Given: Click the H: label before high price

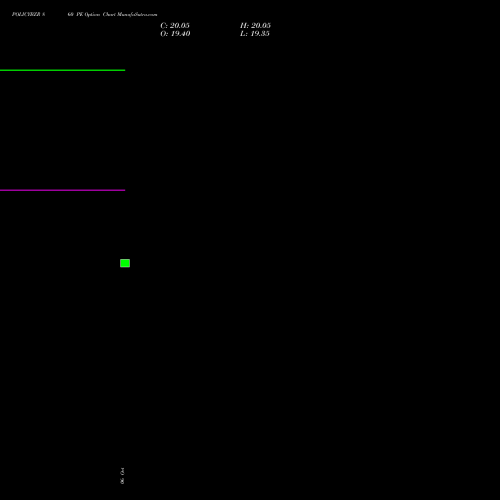Looking at the screenshot, I should point(244,25).
